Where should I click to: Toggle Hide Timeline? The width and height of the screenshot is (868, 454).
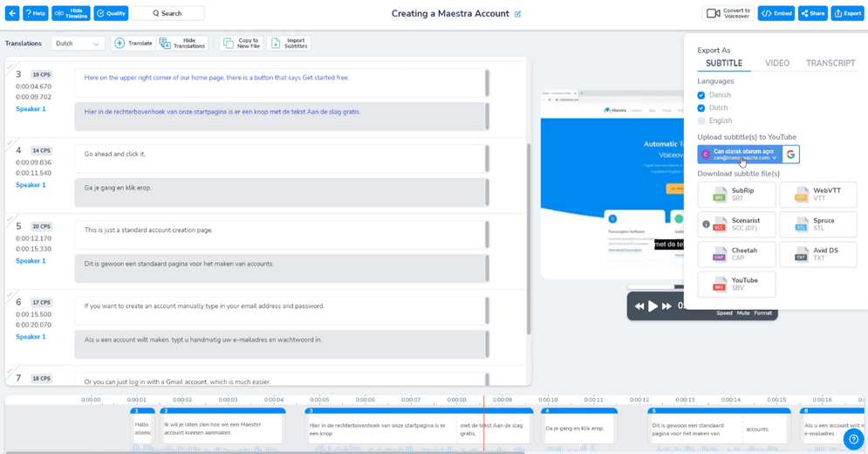pyautogui.click(x=71, y=13)
